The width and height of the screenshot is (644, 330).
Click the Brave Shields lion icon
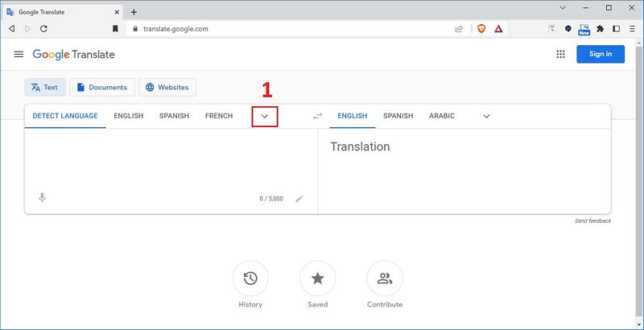coord(481,28)
